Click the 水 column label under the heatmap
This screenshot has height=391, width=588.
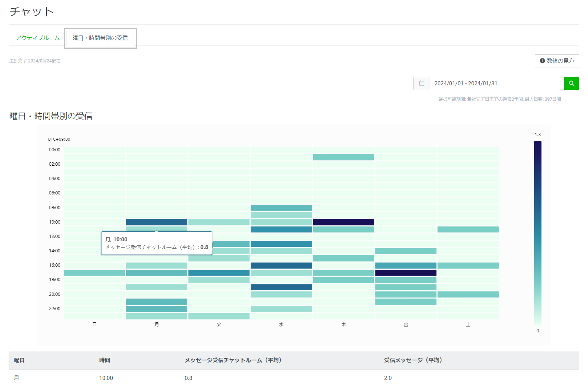281,324
